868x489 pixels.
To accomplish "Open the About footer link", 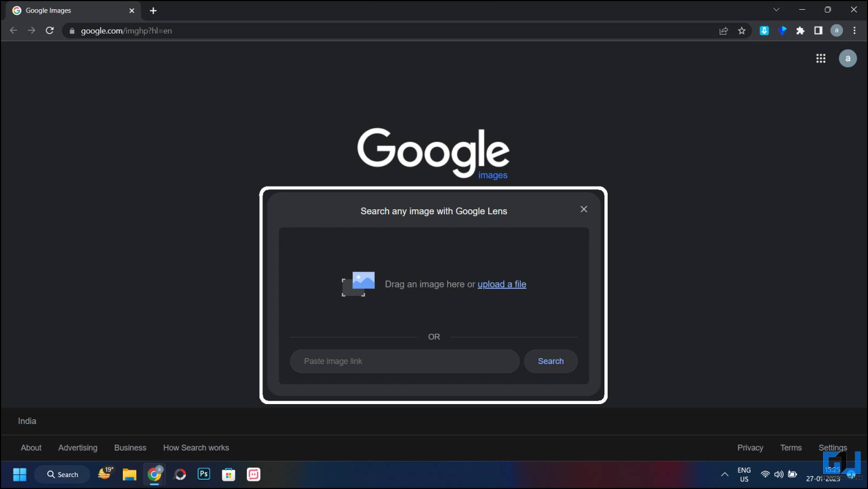I will tap(31, 448).
